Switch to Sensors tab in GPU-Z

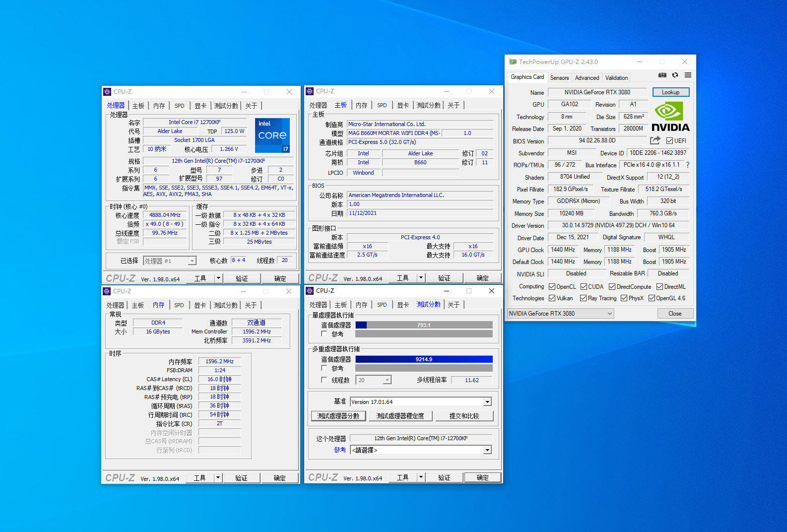pos(560,78)
